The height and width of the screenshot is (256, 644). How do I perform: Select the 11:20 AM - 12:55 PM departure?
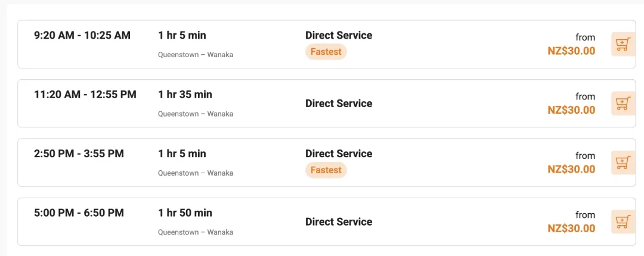327,103
